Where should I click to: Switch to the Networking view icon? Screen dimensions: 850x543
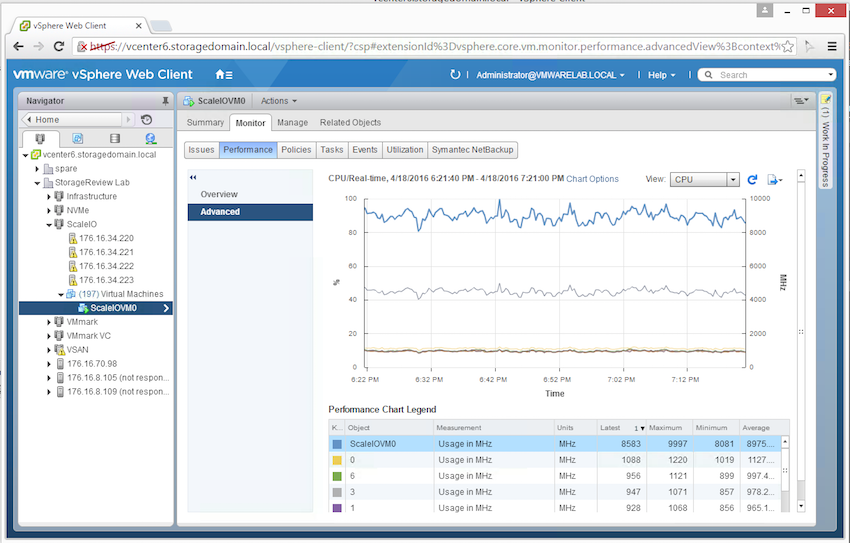click(151, 139)
